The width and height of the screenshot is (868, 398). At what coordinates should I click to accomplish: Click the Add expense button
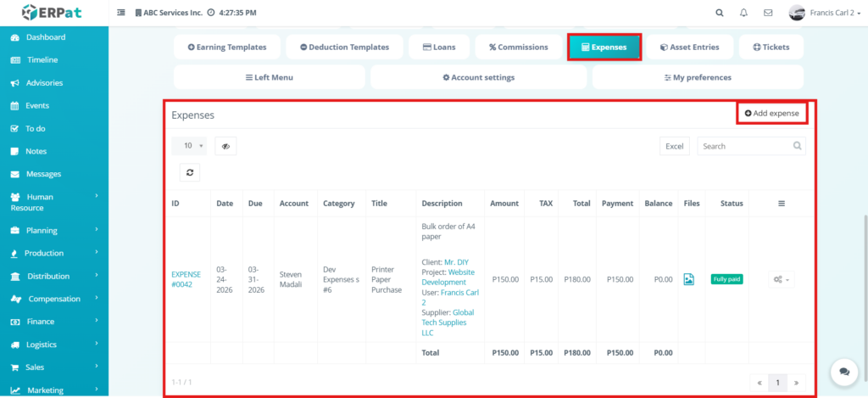click(x=771, y=113)
